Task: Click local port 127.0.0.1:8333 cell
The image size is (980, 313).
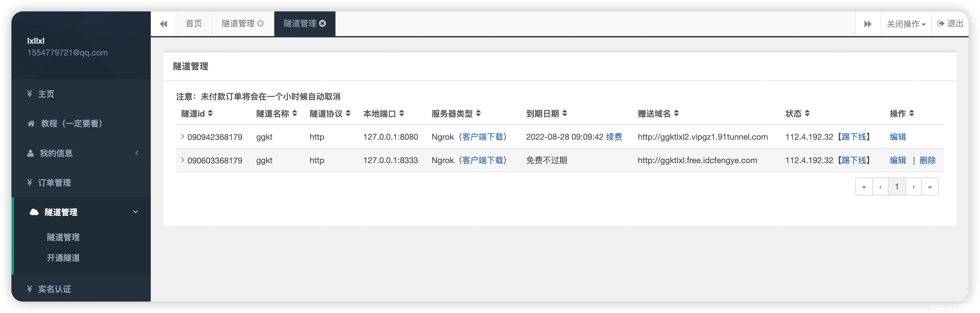Action: click(390, 161)
